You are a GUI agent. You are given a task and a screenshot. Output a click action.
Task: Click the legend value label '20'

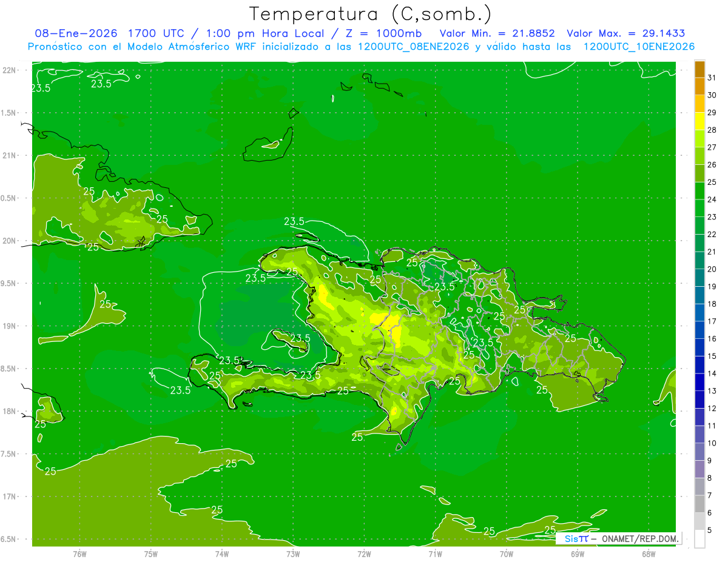(712, 269)
